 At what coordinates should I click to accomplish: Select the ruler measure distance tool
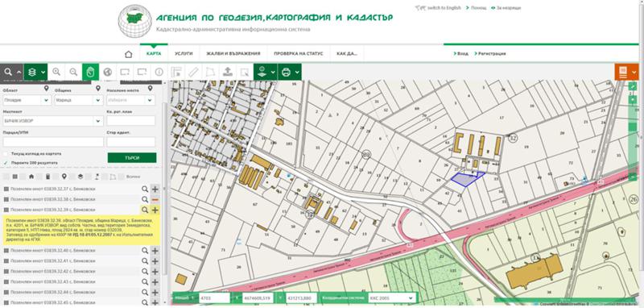(193, 72)
